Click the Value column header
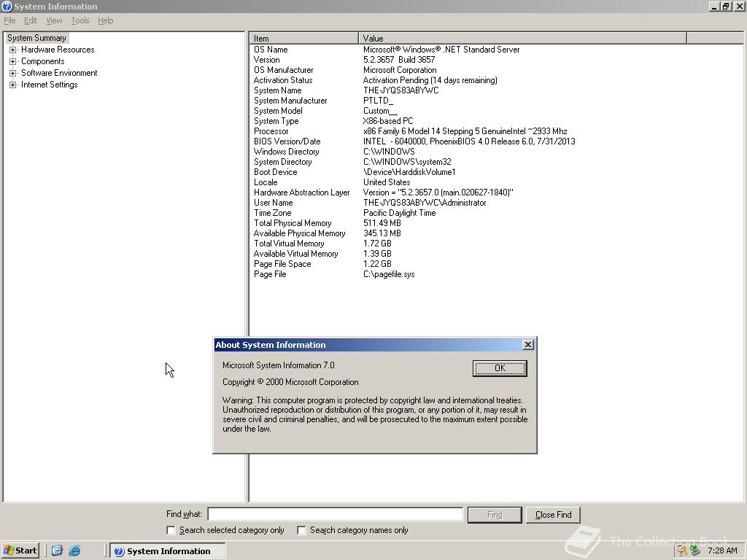This screenshot has height=560, width=747. (x=522, y=38)
